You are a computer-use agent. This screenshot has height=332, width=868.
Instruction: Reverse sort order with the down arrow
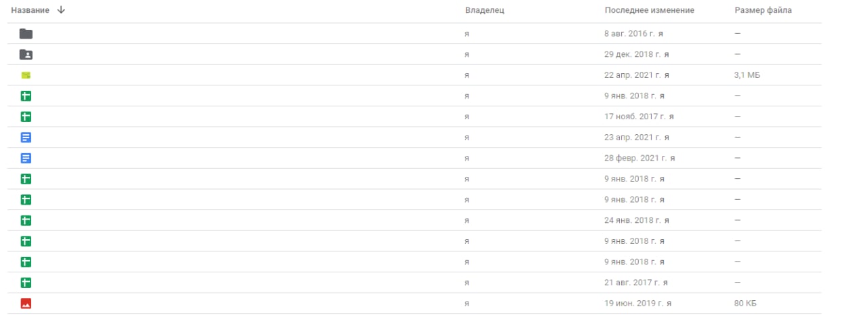[x=62, y=10]
